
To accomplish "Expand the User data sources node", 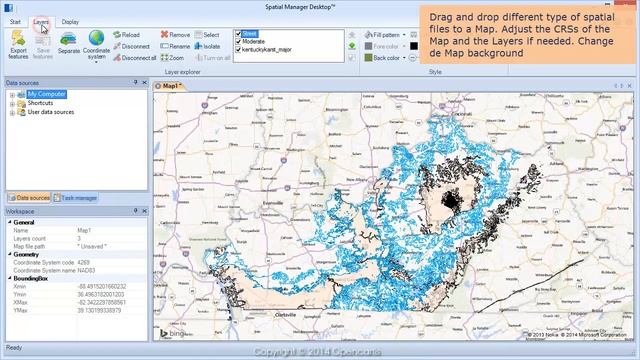I will tap(12, 113).
